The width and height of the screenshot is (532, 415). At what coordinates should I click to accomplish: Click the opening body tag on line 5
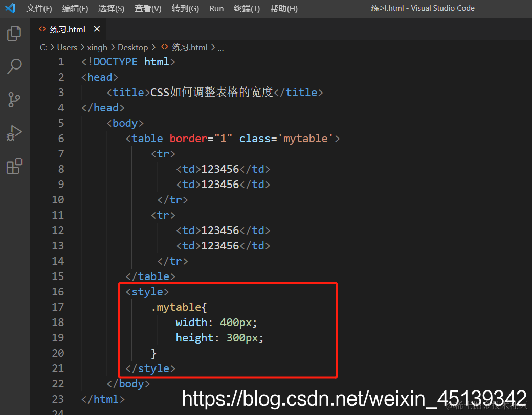(x=125, y=123)
